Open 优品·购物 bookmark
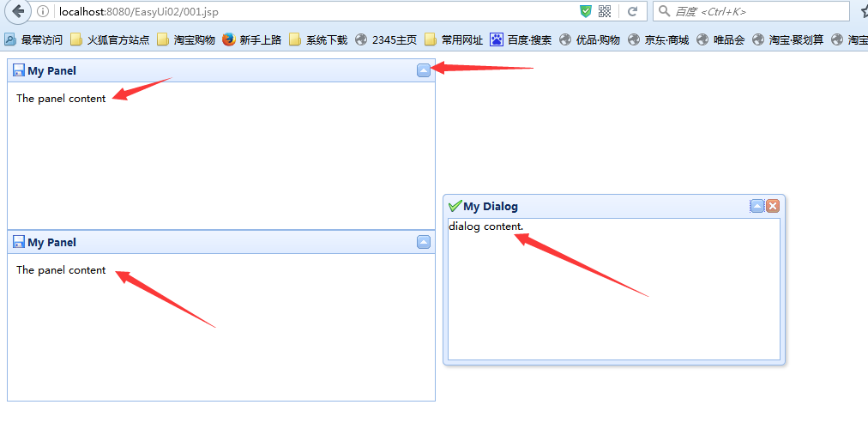Viewport: 868px width, 447px height. [x=589, y=39]
